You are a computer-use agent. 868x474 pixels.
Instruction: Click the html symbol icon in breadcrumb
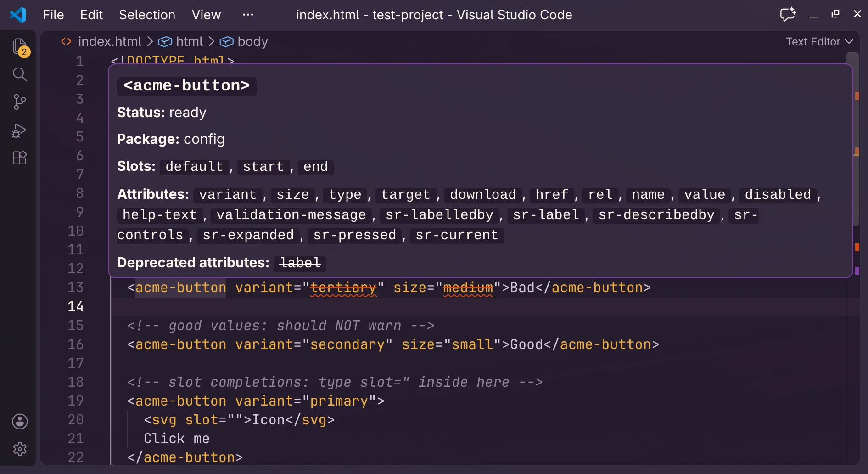click(x=165, y=42)
